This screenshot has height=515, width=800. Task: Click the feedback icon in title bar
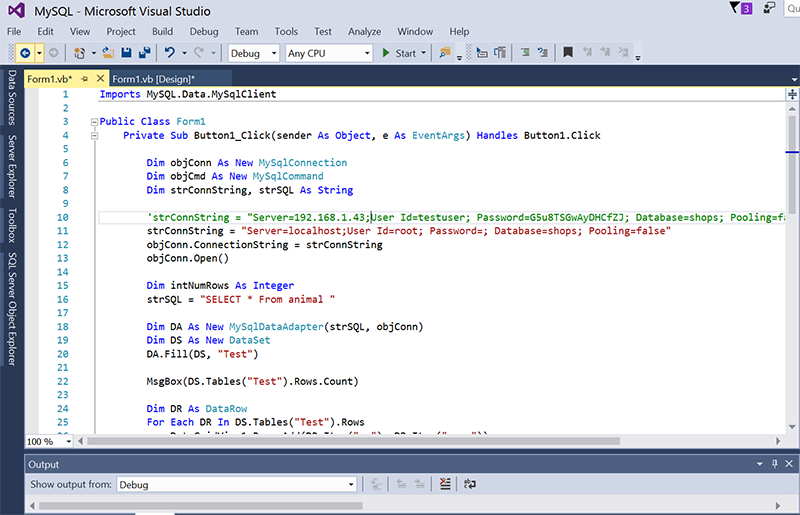tap(770, 9)
